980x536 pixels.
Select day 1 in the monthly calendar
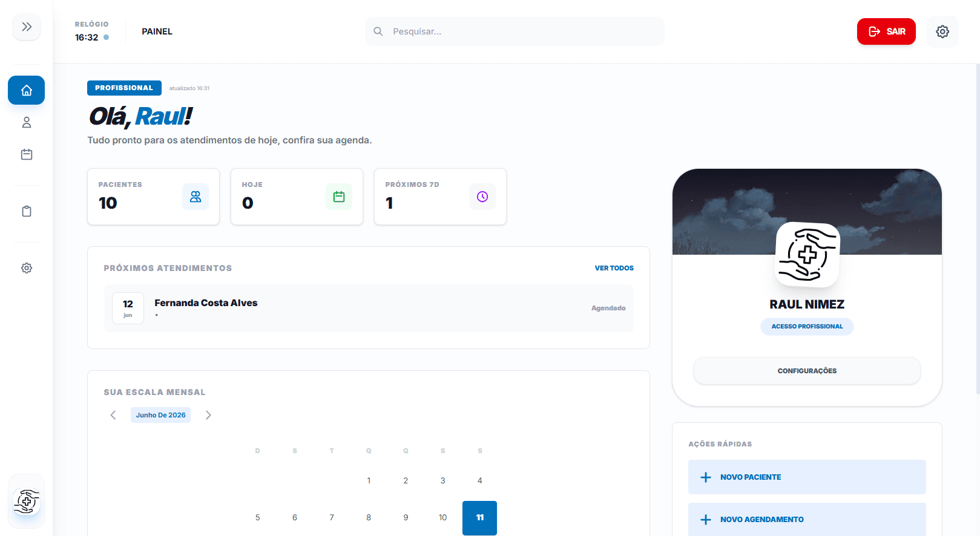(x=369, y=480)
